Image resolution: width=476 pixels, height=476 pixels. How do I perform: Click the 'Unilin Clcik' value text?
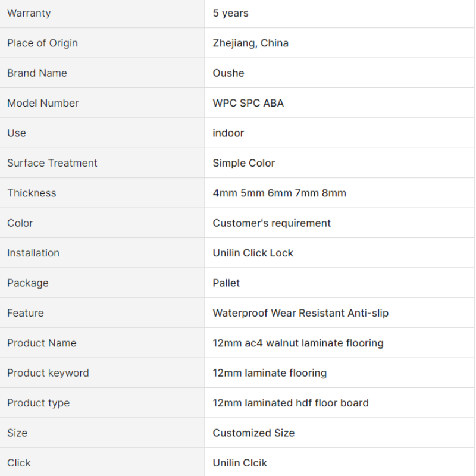pos(240,463)
